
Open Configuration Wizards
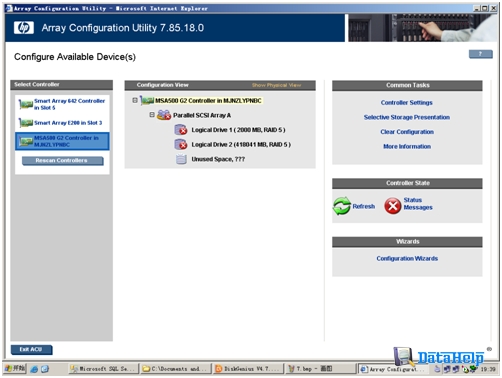click(x=407, y=259)
